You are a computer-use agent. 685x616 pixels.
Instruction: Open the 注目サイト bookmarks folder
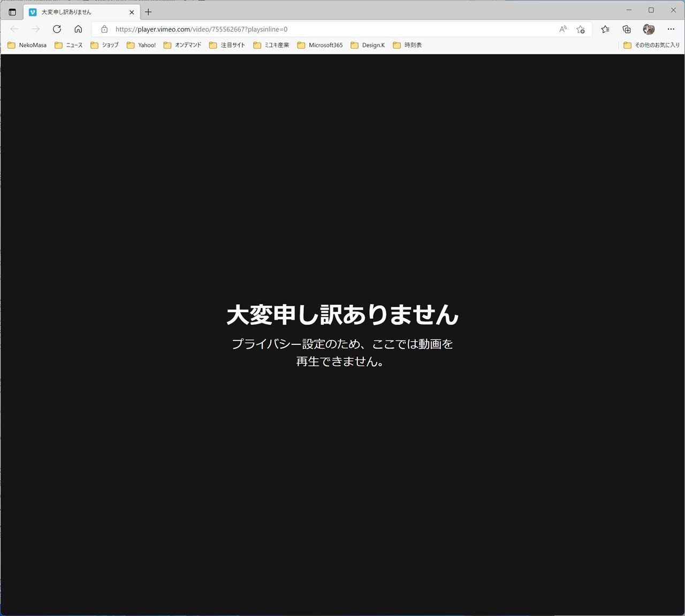pyautogui.click(x=227, y=45)
